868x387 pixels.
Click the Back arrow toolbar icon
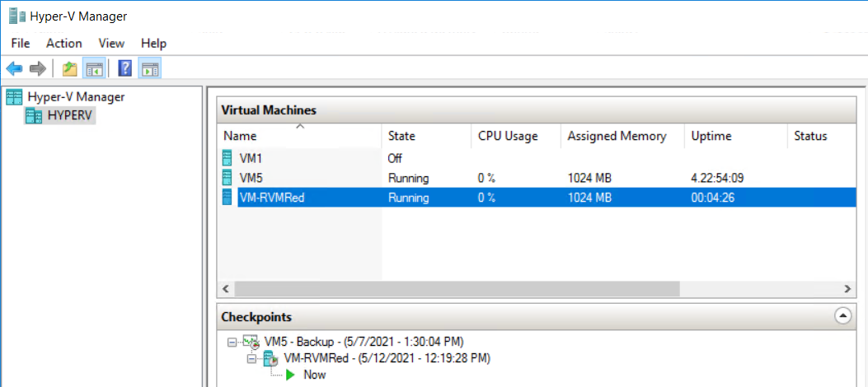coord(14,69)
